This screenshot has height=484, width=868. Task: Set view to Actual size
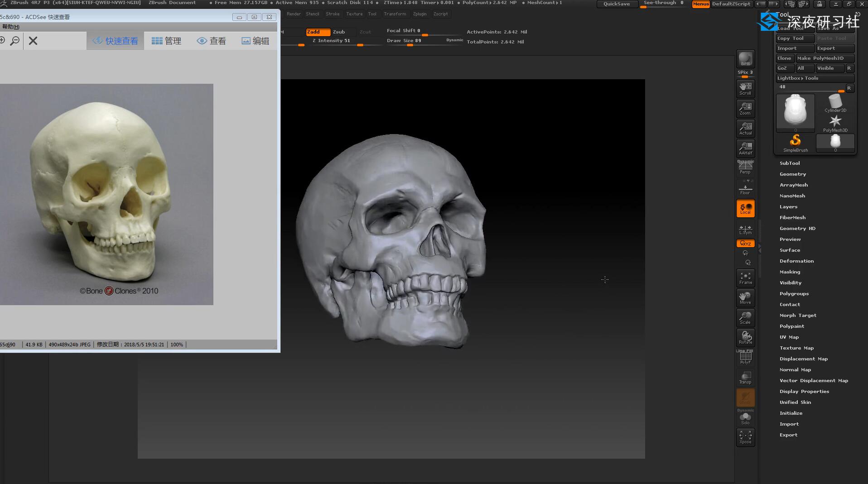[x=745, y=128]
